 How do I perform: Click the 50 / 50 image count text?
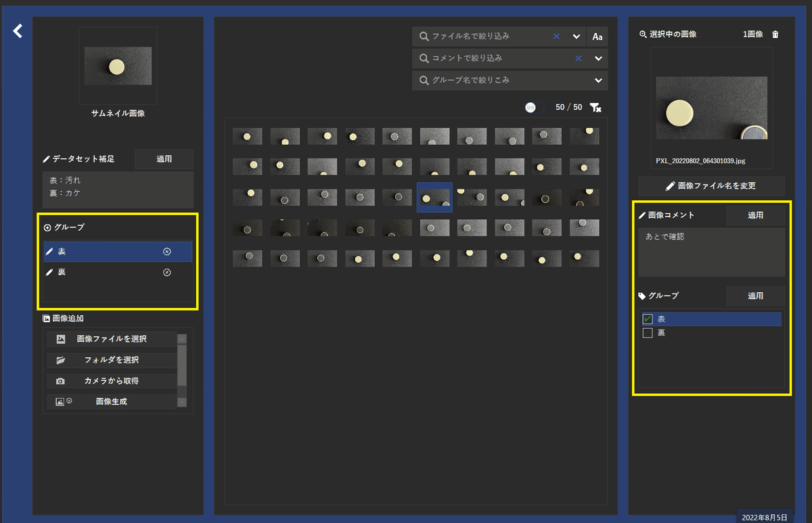tap(568, 108)
